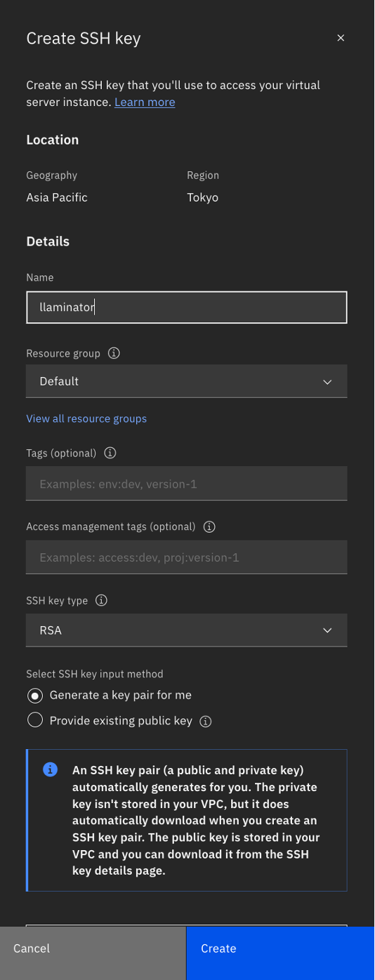
Task: Open the Resource group dropdown
Action: click(x=187, y=381)
